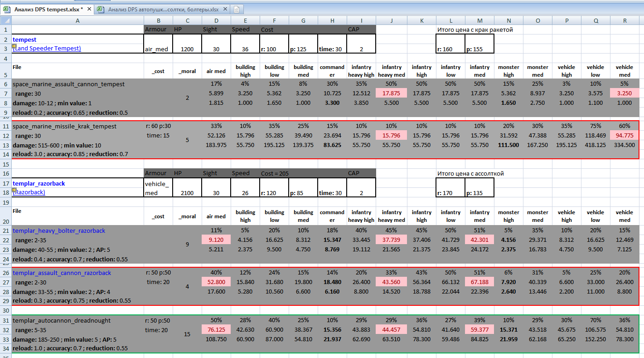The image size is (644, 358).
Task: Open the Razorback hyperlink
Action: pos(29,192)
